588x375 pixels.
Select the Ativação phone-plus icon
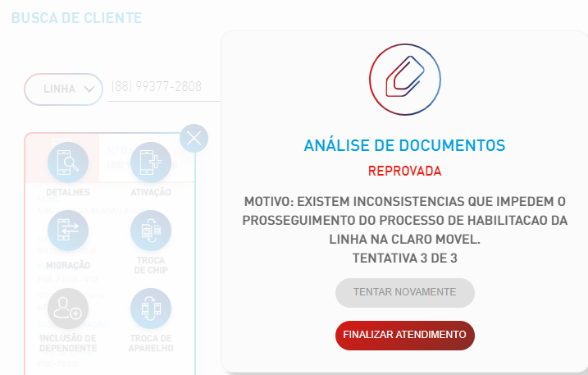(151, 162)
